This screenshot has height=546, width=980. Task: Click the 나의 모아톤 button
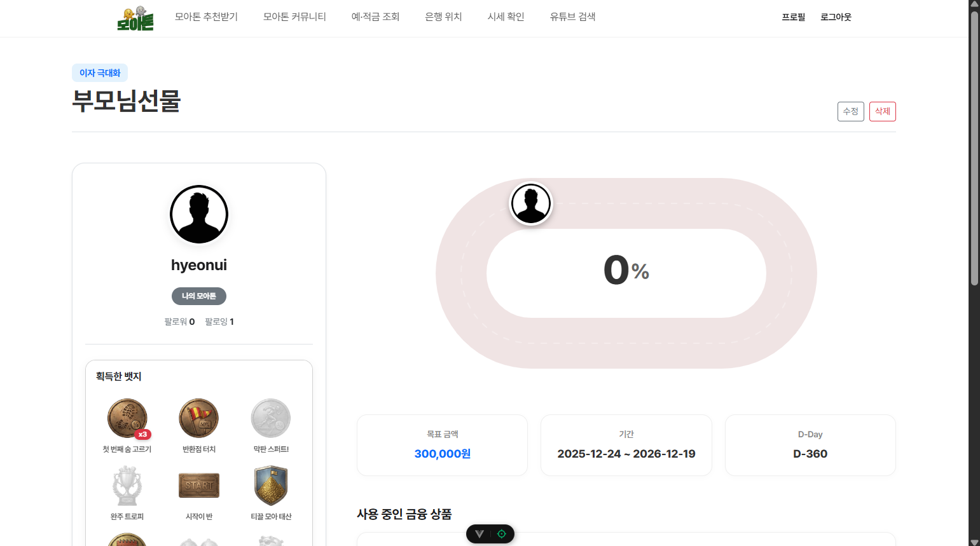(199, 296)
